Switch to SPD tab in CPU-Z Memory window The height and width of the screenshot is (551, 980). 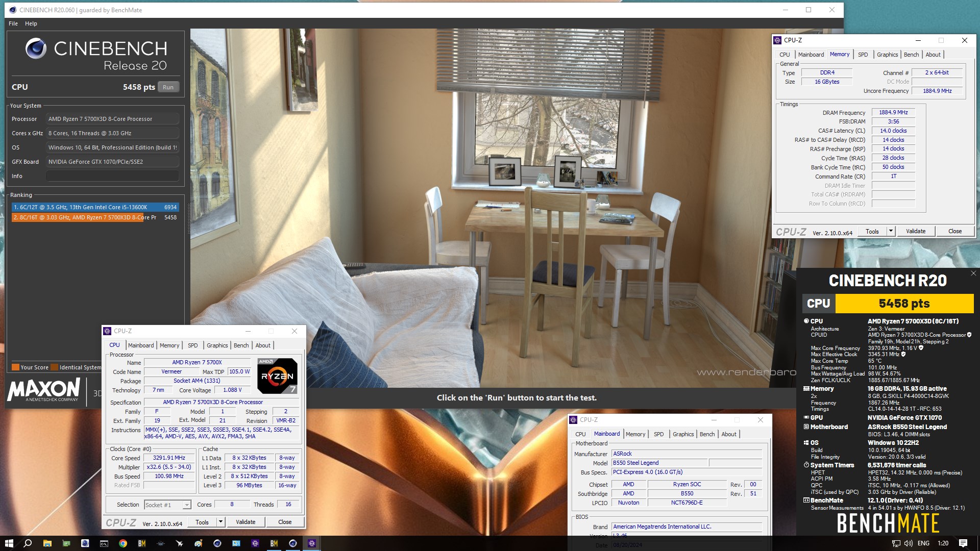point(863,55)
